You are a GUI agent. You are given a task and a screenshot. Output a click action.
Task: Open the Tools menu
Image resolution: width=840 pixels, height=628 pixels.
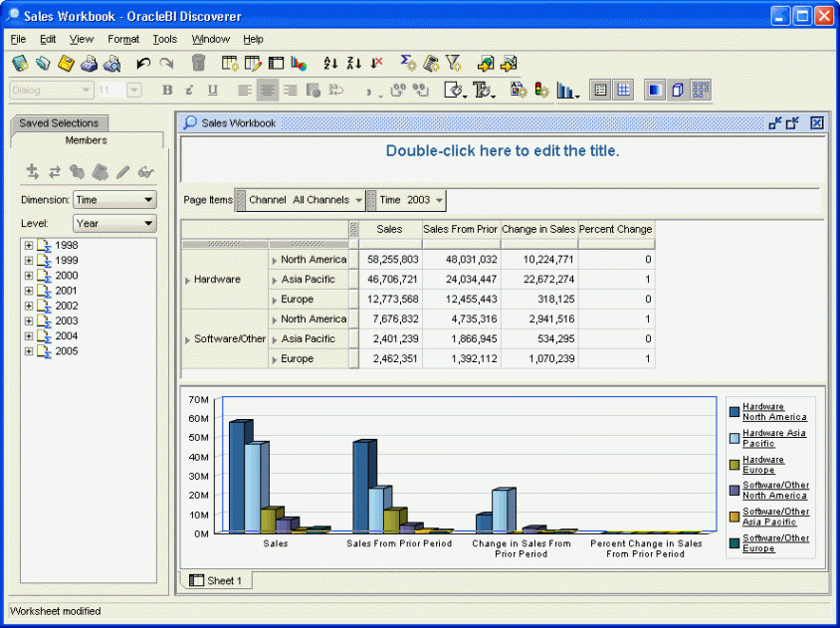pos(164,39)
